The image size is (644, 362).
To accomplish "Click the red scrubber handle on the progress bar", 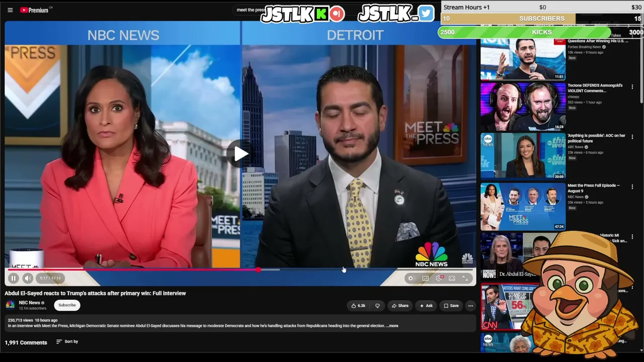I will (258, 270).
